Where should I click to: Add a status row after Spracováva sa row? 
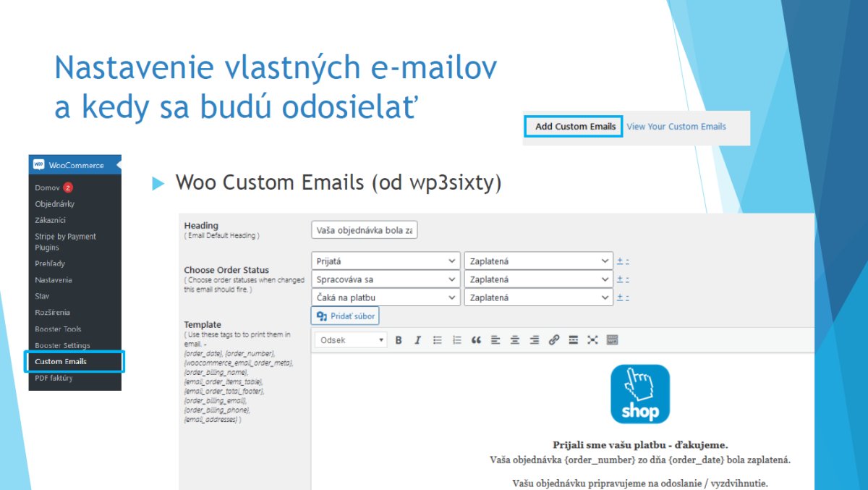pyautogui.click(x=620, y=279)
